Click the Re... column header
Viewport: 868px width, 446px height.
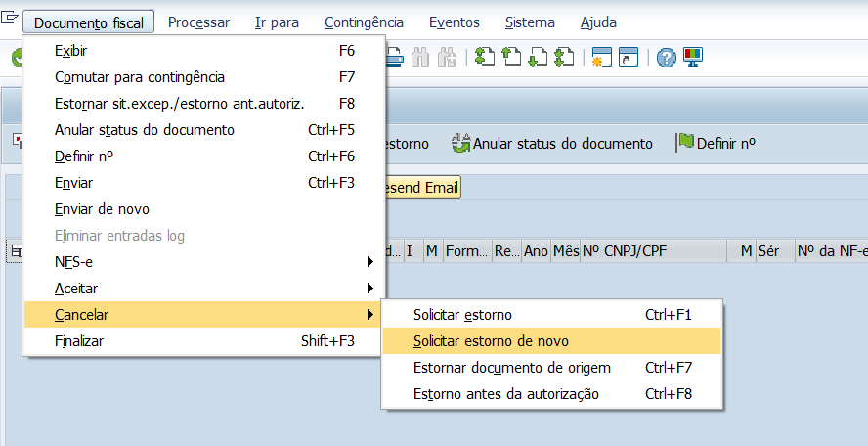[x=507, y=251]
